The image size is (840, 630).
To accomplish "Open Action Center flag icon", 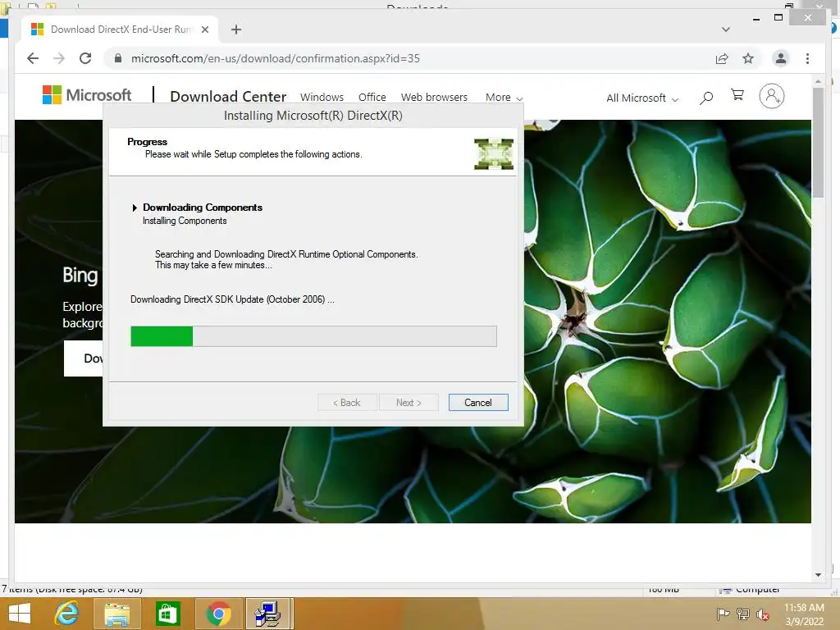I will coord(724,614).
